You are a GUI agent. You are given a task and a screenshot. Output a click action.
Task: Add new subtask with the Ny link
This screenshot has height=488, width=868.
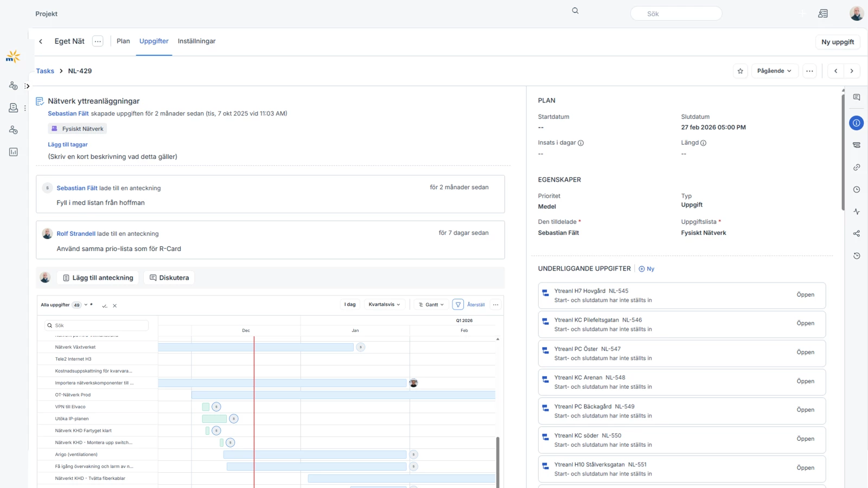pos(647,269)
